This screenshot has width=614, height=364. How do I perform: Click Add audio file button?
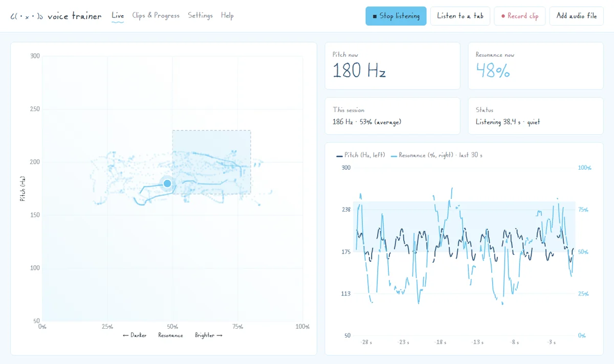click(577, 16)
